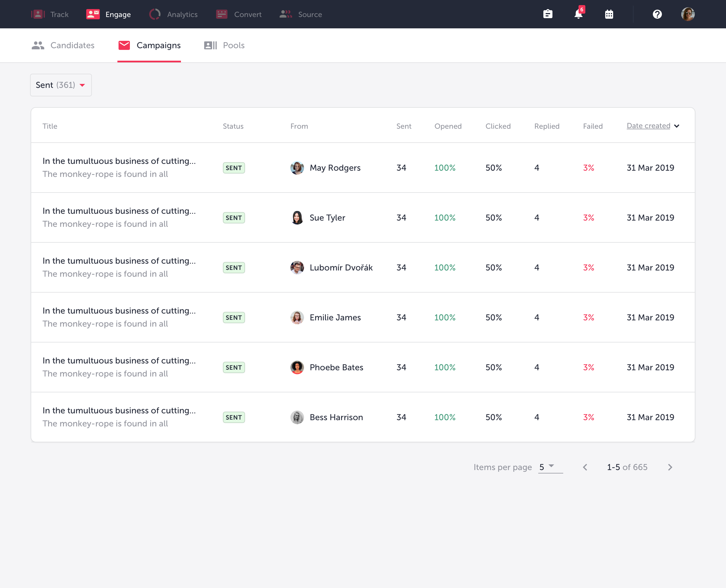Open the user profile avatar

688,14
